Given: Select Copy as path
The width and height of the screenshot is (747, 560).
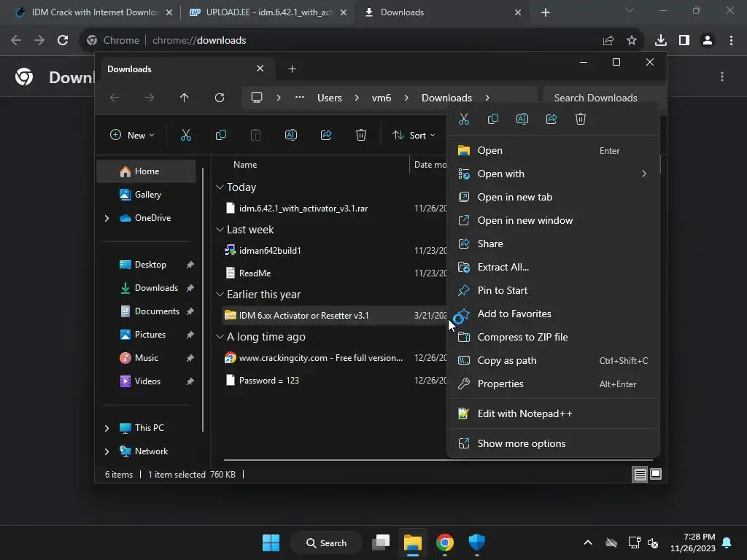Looking at the screenshot, I should 553,360.
